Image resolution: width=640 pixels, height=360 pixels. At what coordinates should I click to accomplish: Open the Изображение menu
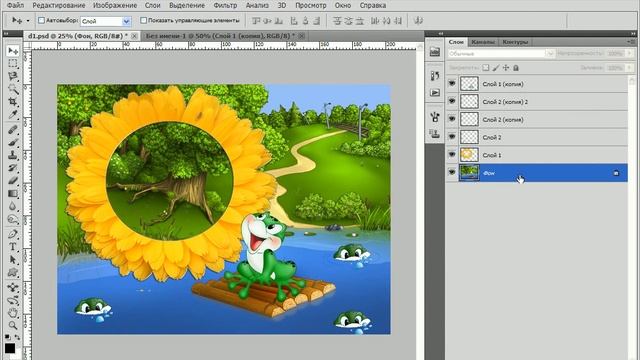pyautogui.click(x=115, y=6)
